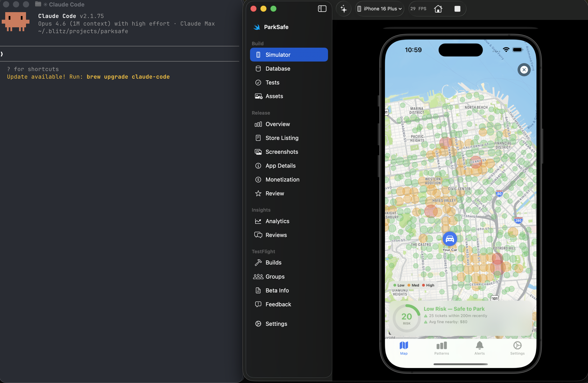The image size is (588, 383).
Task: Open TestFlight Builds
Action: click(289, 262)
